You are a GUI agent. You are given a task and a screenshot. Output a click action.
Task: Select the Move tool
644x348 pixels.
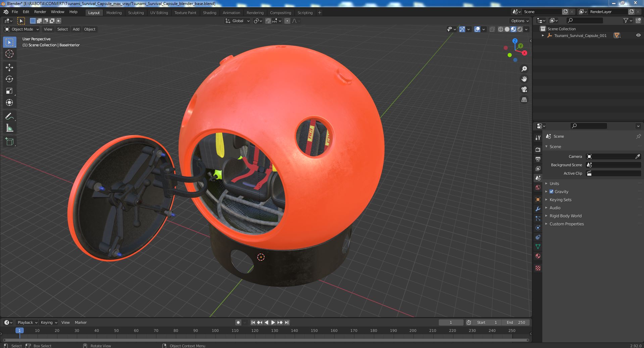point(9,68)
